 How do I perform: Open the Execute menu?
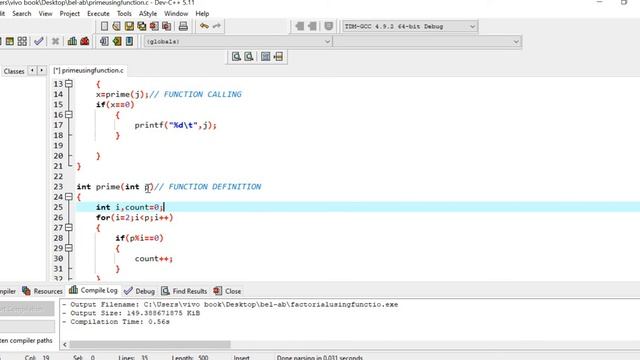pyautogui.click(x=98, y=13)
